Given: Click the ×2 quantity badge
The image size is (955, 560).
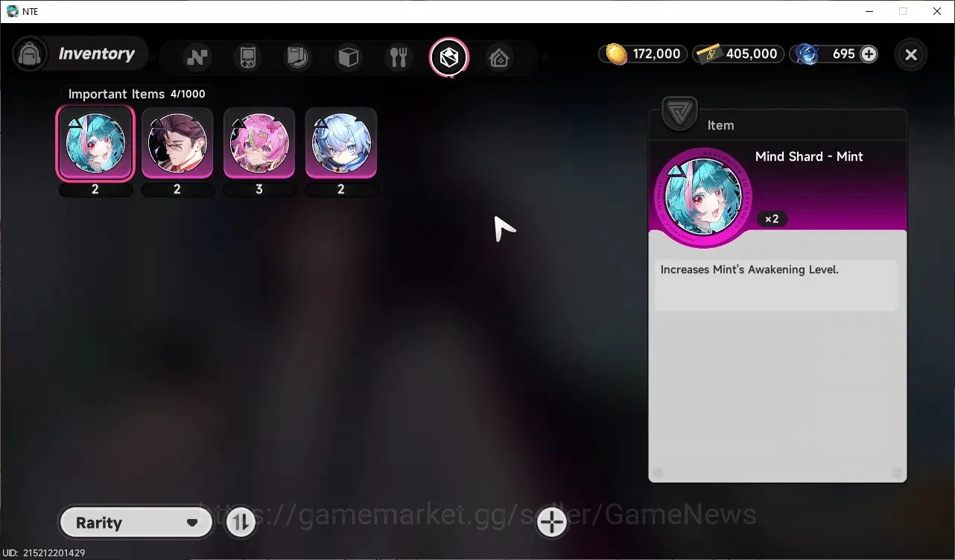Looking at the screenshot, I should pos(772,219).
